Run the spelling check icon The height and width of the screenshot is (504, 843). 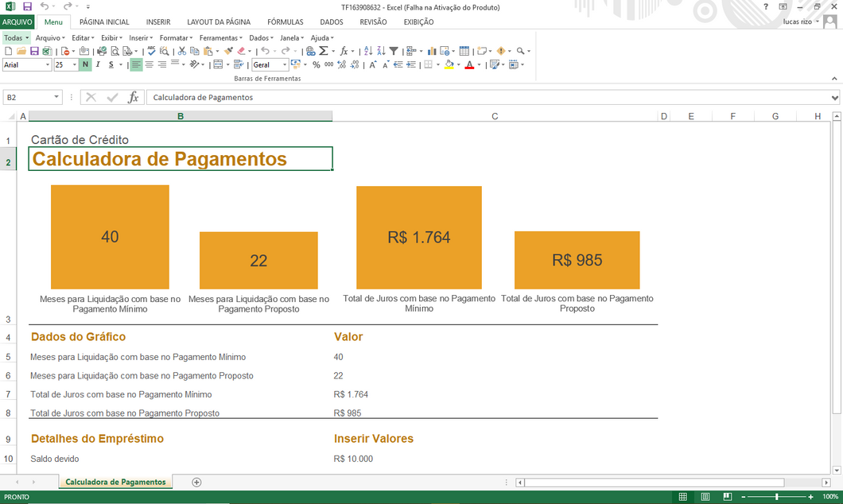click(x=151, y=51)
